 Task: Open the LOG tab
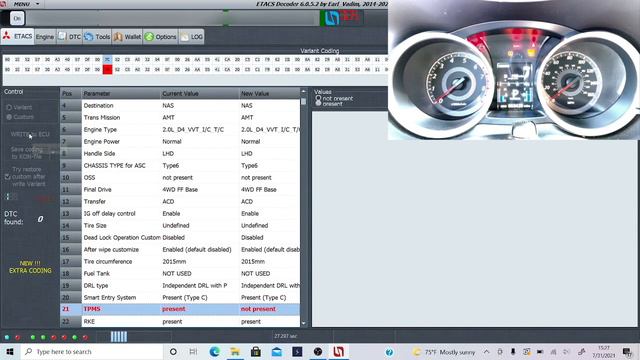(191, 37)
